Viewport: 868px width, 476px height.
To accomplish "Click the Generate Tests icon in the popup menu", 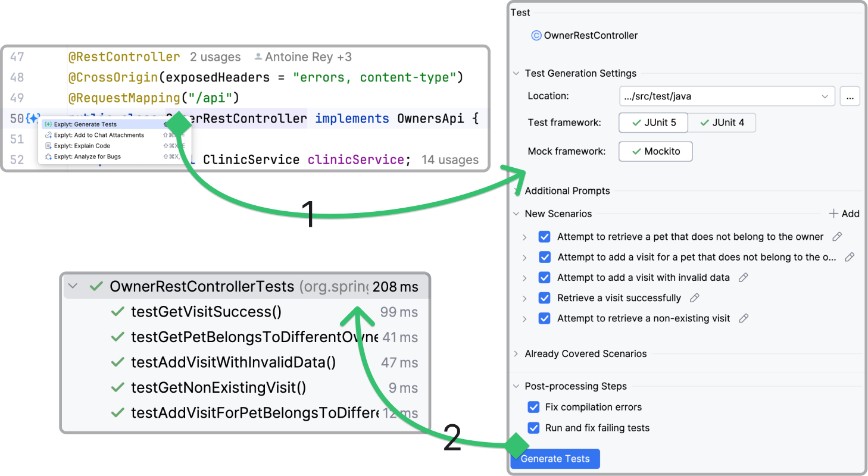I will [x=48, y=124].
